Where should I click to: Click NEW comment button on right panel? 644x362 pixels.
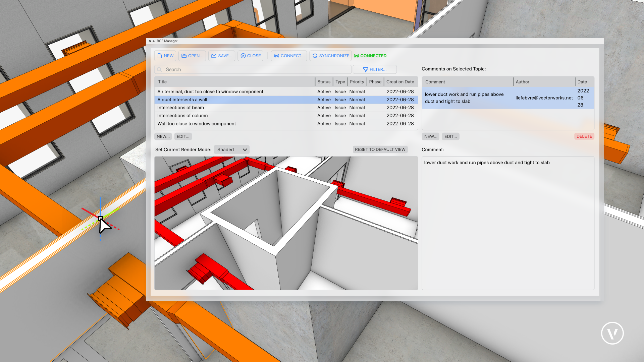(x=430, y=136)
